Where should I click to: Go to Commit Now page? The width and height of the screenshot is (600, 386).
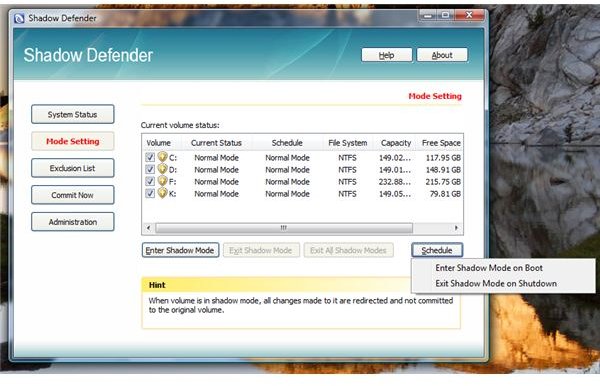point(73,195)
